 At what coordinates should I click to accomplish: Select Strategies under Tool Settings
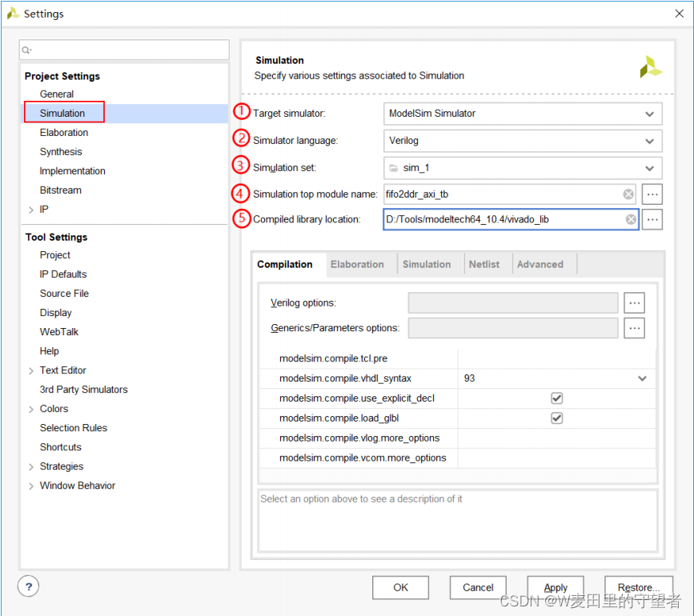(x=62, y=466)
